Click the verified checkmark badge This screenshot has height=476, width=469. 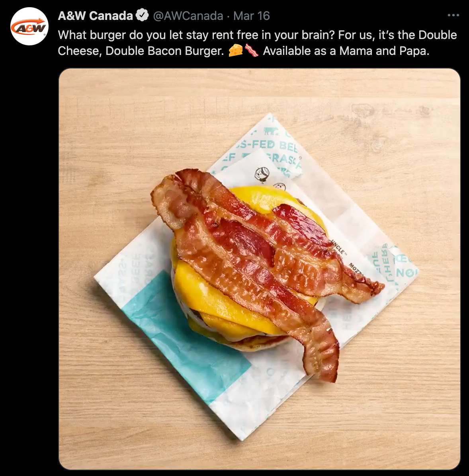tap(142, 16)
